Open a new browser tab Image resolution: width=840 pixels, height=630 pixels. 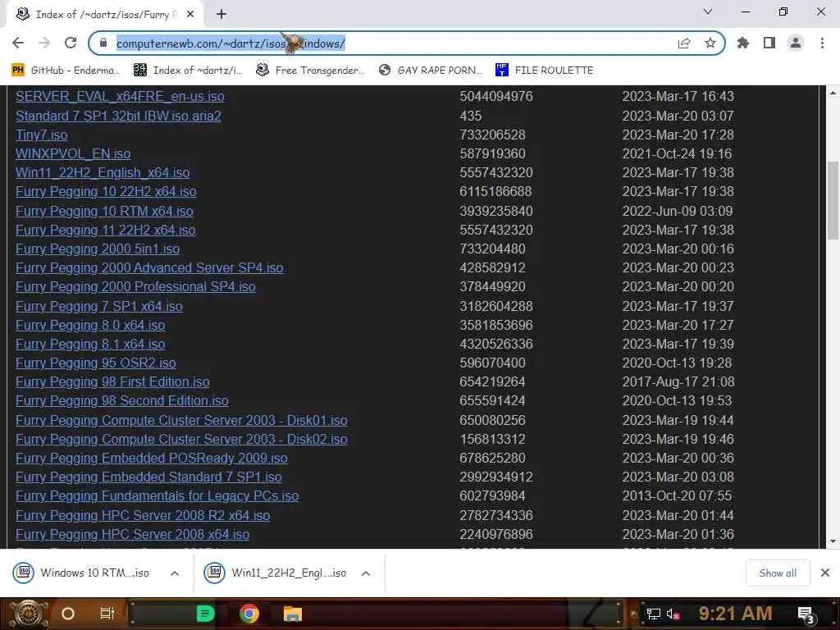221,15
